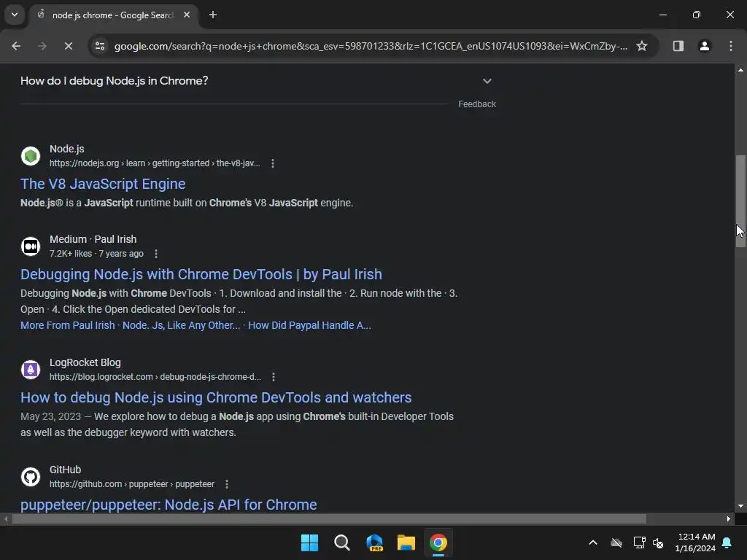Click the Feedback link
The height and width of the screenshot is (560, 747).
pos(477,104)
